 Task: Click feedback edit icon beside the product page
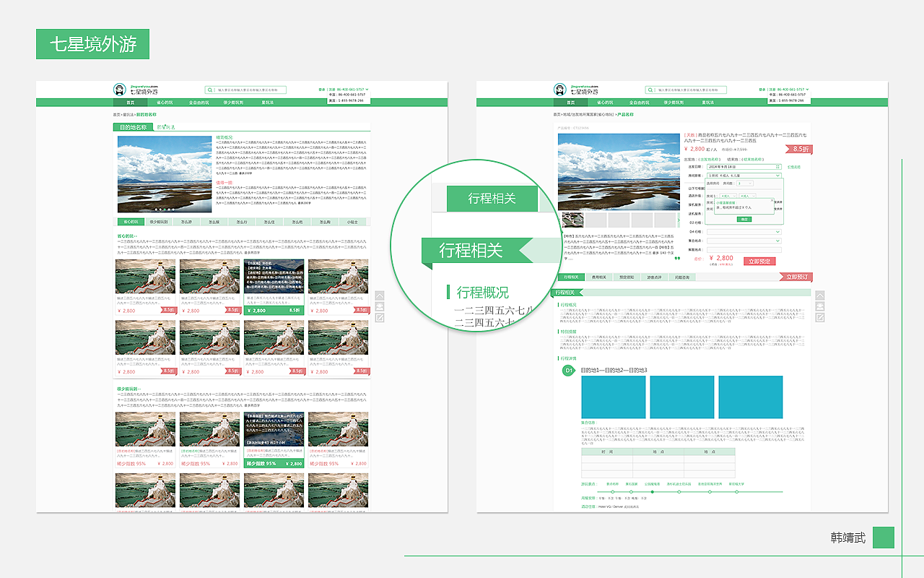[819, 317]
